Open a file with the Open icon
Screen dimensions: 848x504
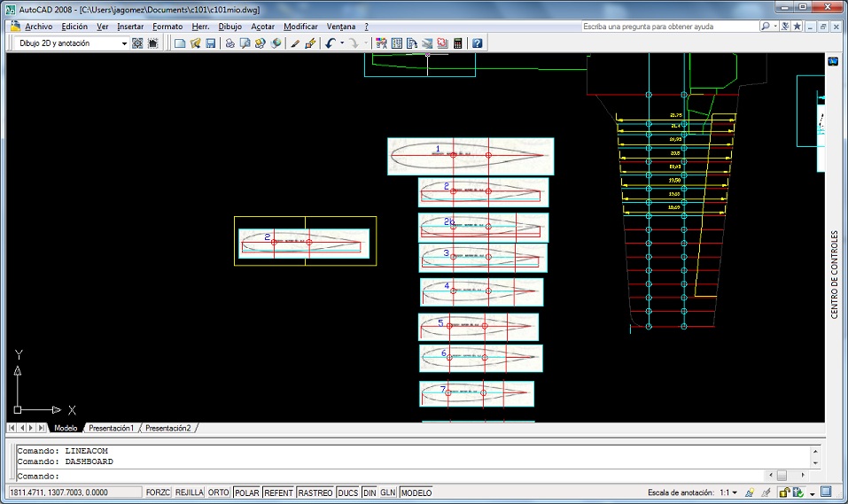195,43
